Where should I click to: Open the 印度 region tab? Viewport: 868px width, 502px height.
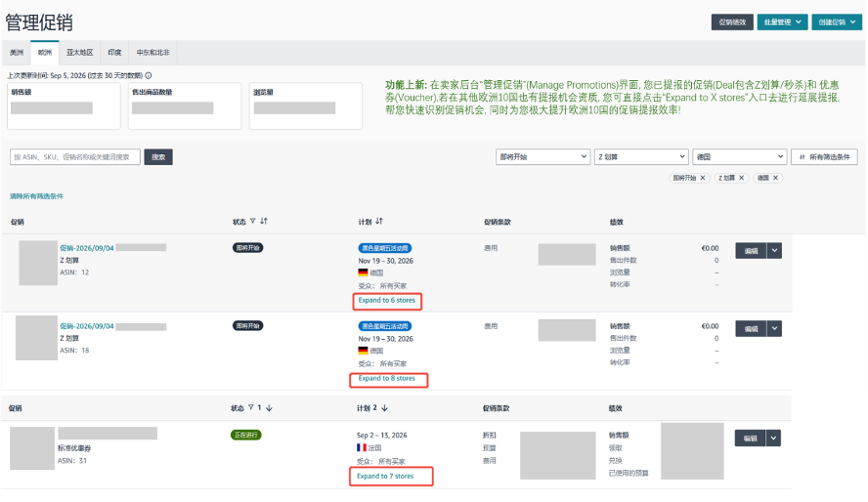(114, 53)
